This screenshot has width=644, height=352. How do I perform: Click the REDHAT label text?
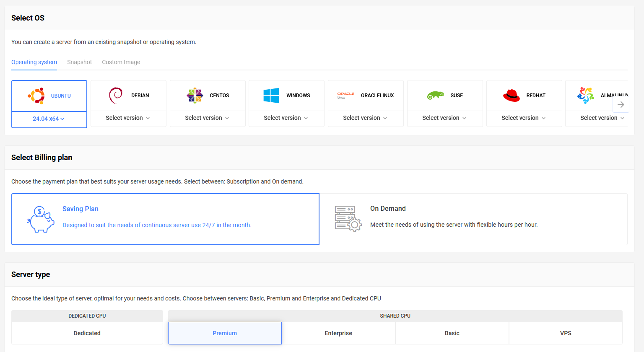(536, 96)
